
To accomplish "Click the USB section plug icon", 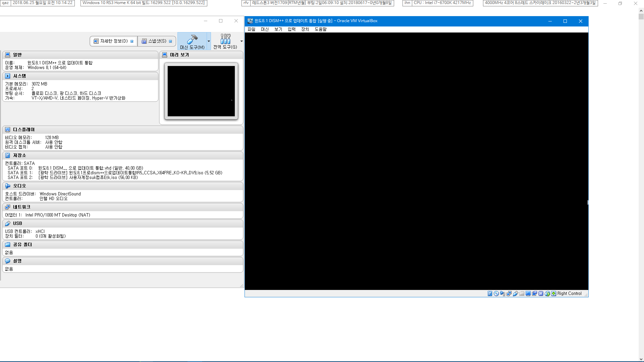I will coord(8,224).
